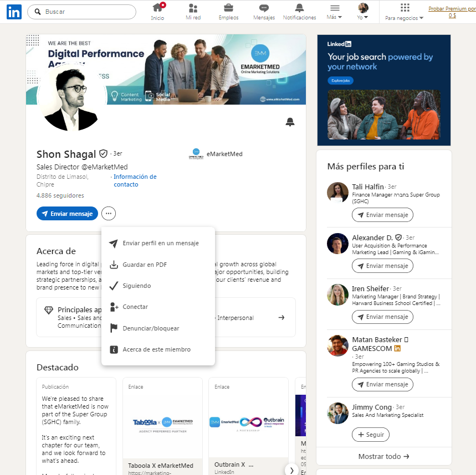
Task: Click Shon Shagal profile photo
Action: [x=71, y=97]
